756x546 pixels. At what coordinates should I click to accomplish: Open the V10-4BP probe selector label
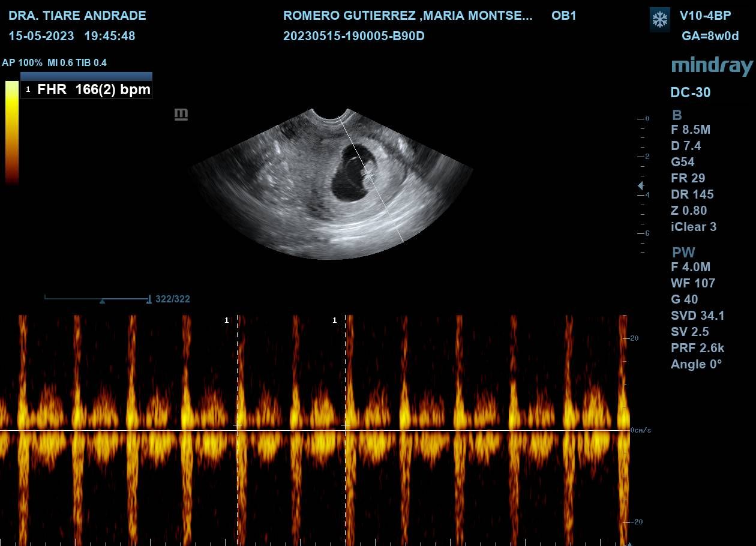pyautogui.click(x=705, y=16)
